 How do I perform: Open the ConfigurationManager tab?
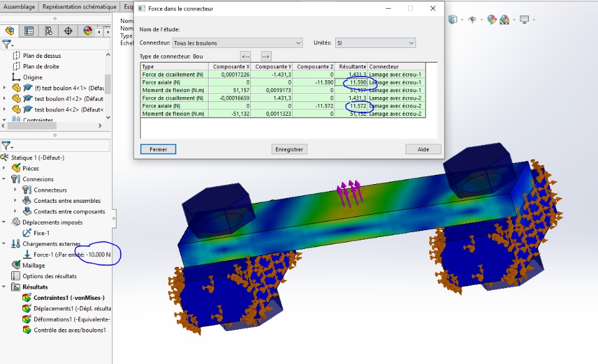pos(48,31)
